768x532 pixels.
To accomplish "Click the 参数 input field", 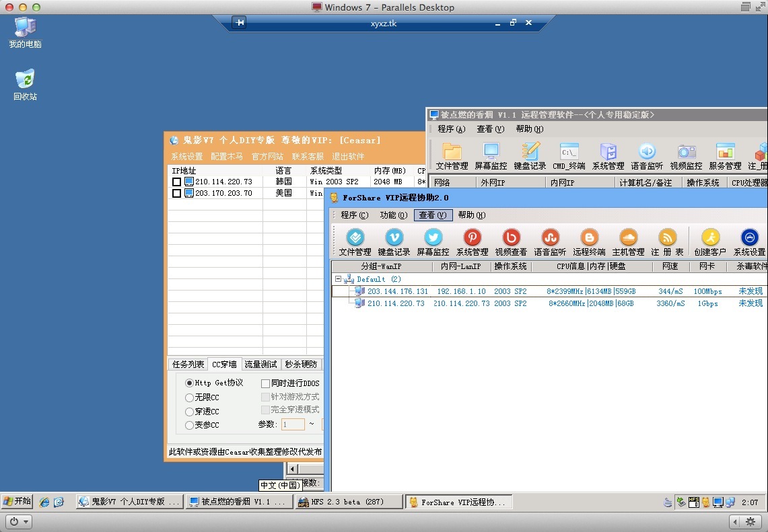I will tap(293, 424).
